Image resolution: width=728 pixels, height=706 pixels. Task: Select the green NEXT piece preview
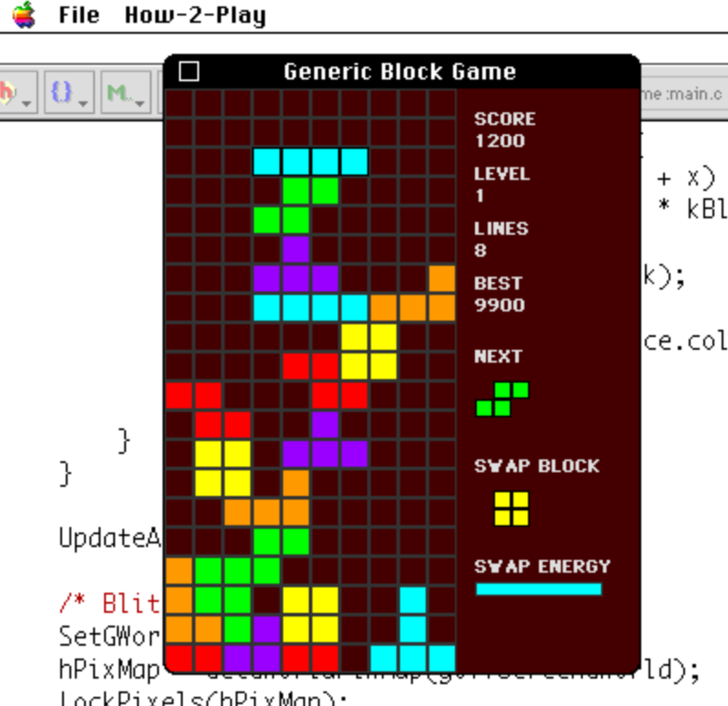502,399
